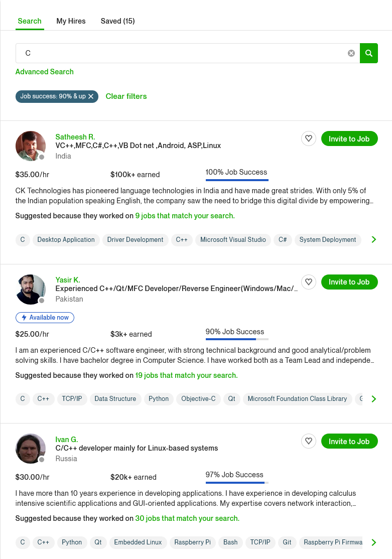Click the C skill tag on Satheesh's card
The image size is (392, 559).
(x=22, y=240)
